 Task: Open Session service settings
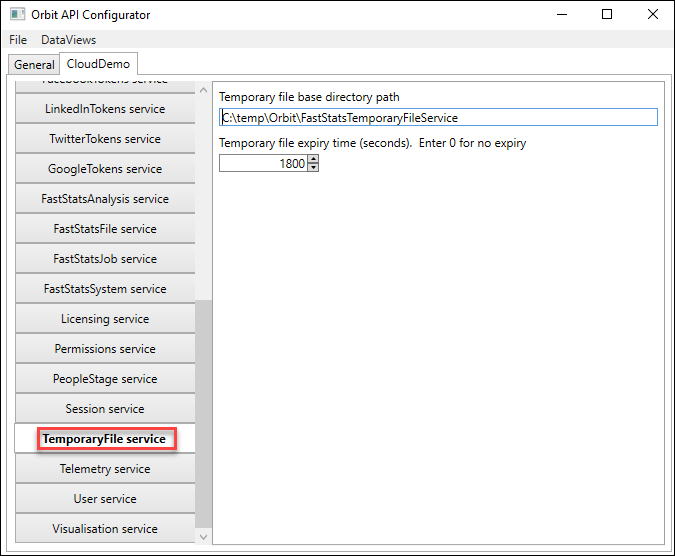105,409
